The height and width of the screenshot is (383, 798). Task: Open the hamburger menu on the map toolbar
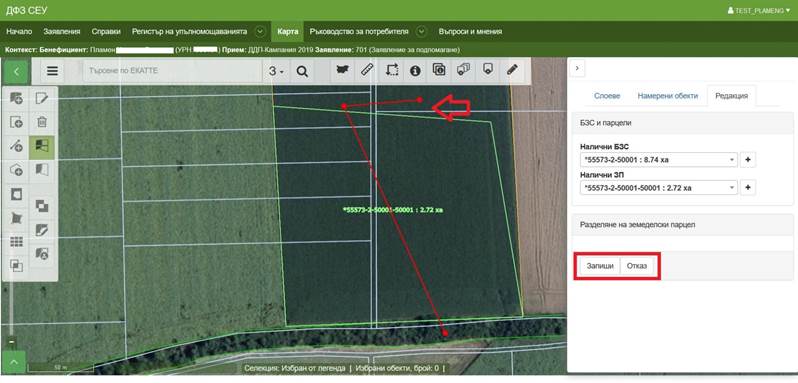pyautogui.click(x=52, y=71)
